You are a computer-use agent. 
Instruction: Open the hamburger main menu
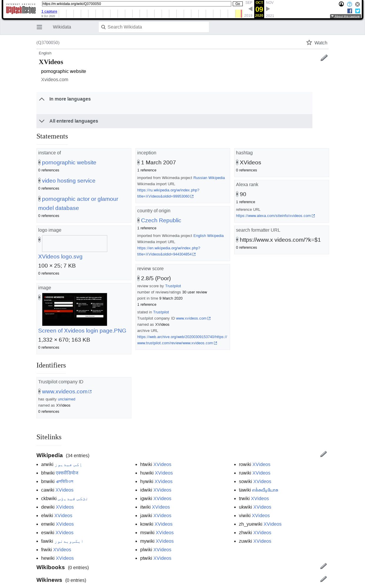click(x=39, y=27)
